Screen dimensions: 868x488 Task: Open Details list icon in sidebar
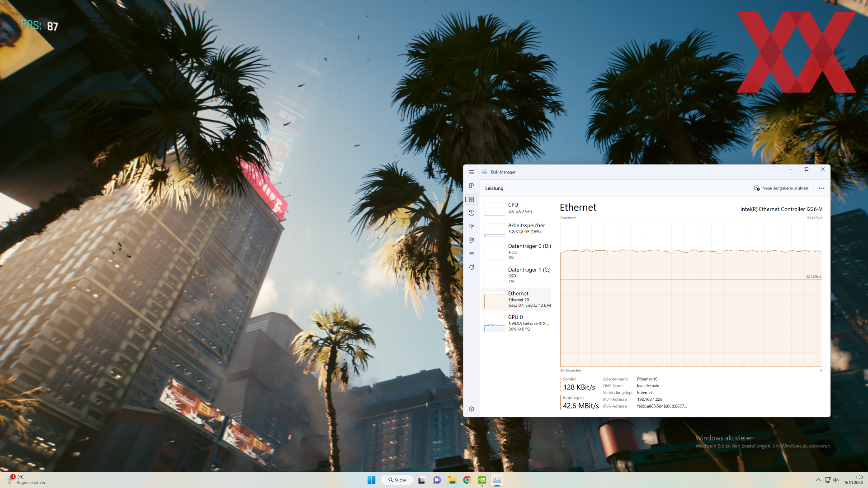(x=471, y=253)
